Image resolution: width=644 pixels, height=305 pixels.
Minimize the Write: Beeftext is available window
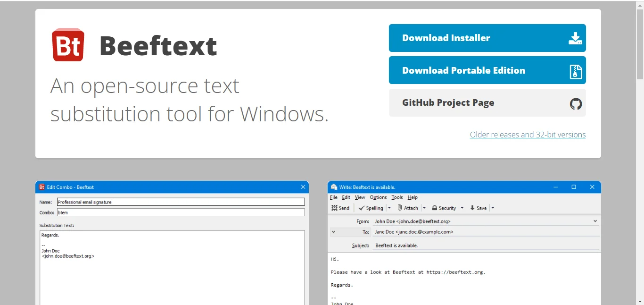[x=555, y=187]
